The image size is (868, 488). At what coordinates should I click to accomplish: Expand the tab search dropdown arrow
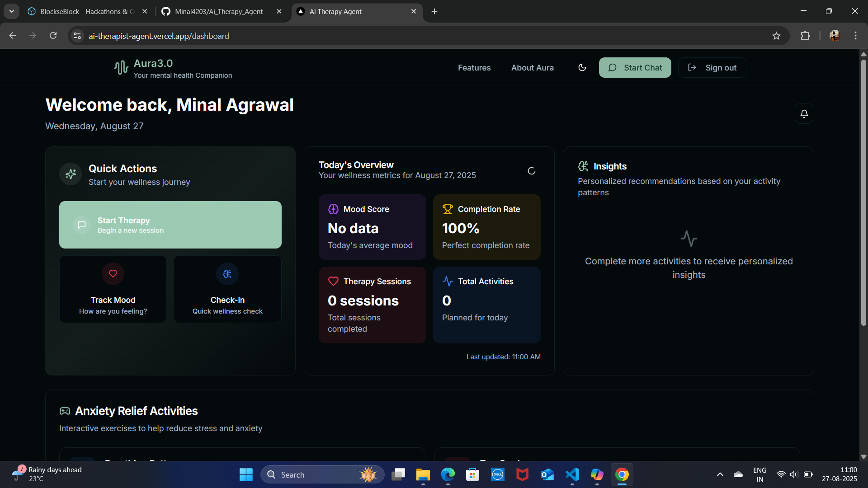pyautogui.click(x=11, y=11)
